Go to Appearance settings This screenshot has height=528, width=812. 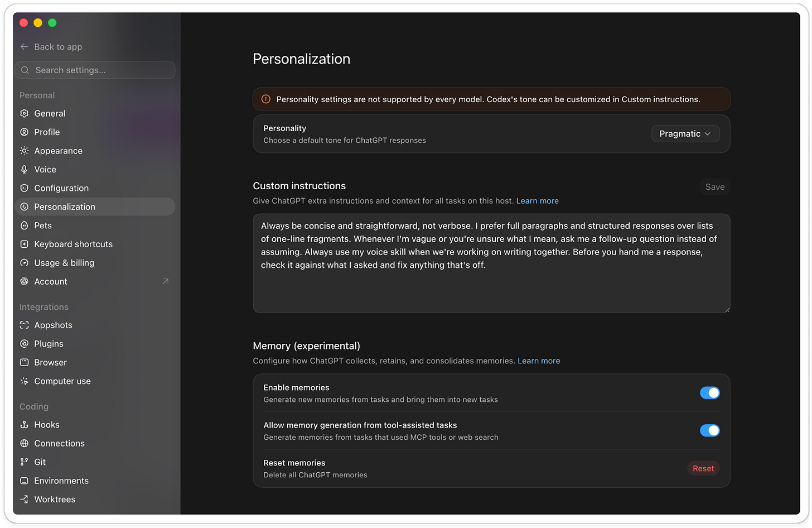pyautogui.click(x=95, y=151)
